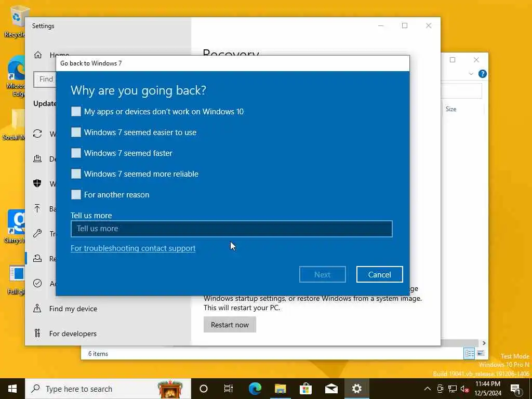Close the Settings window
This screenshot has width=532, height=399.
[429, 26]
